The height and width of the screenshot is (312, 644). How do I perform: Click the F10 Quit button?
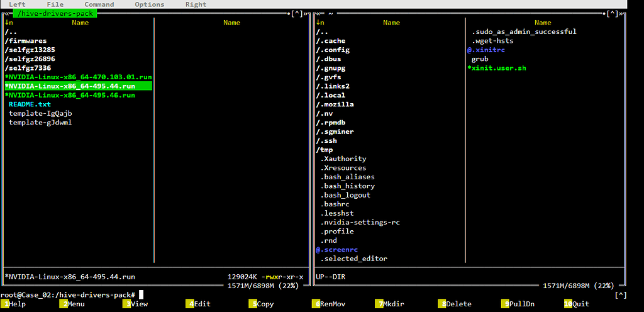(580, 304)
